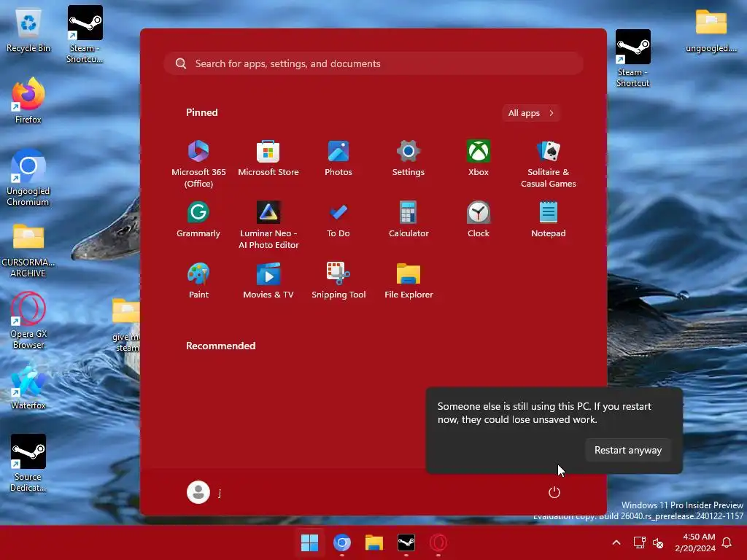Launch Paint
Viewport: 747px width, 560px height.
coord(198,281)
